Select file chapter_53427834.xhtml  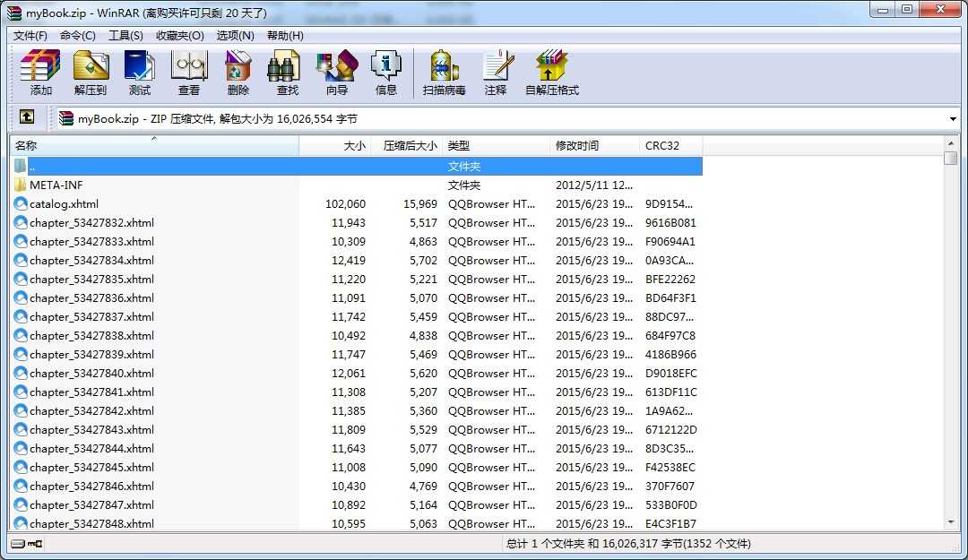pyautogui.click(x=92, y=260)
